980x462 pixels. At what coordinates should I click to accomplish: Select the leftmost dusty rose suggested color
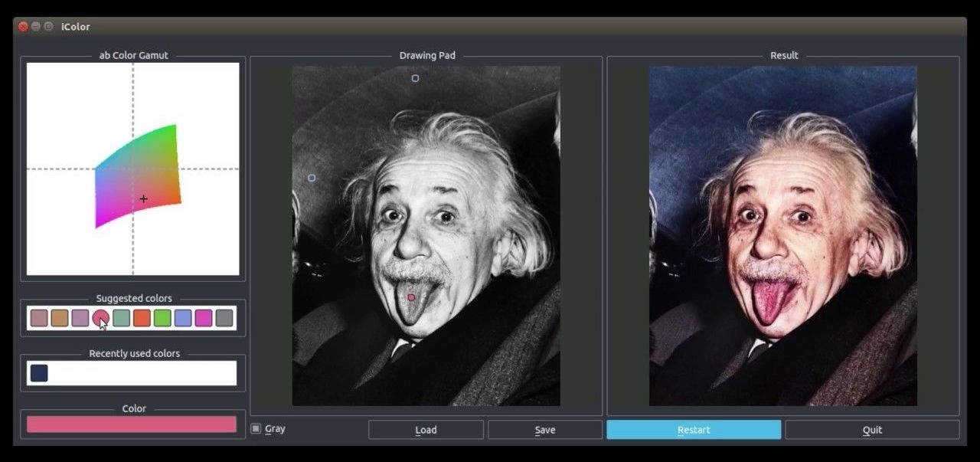pos(39,318)
